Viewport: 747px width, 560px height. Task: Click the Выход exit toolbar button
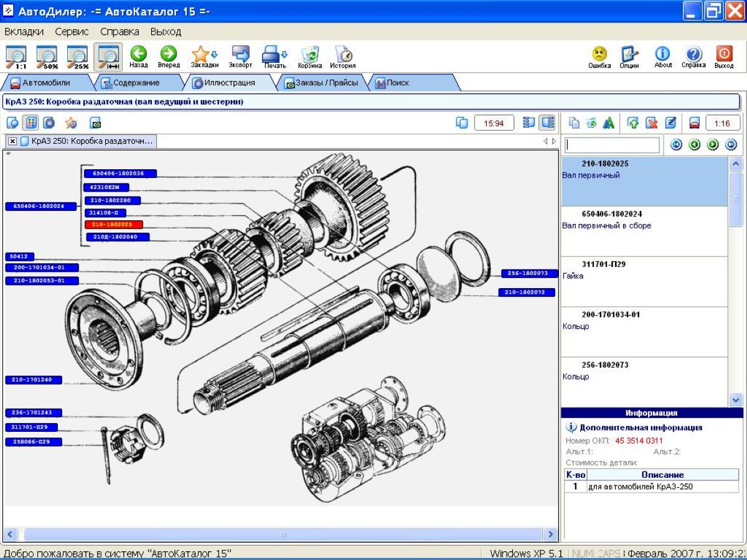724,57
